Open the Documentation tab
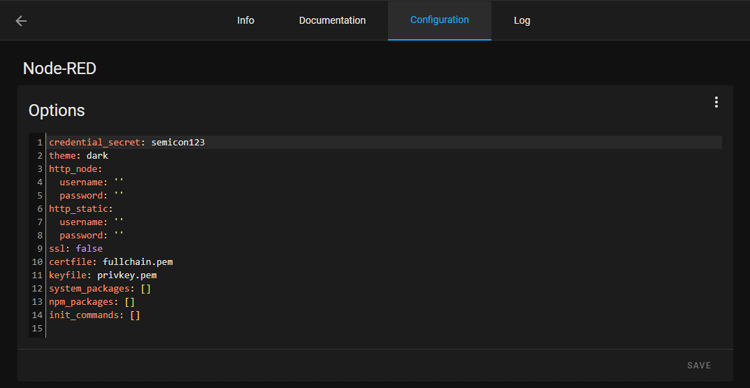750x388 pixels. (x=332, y=21)
